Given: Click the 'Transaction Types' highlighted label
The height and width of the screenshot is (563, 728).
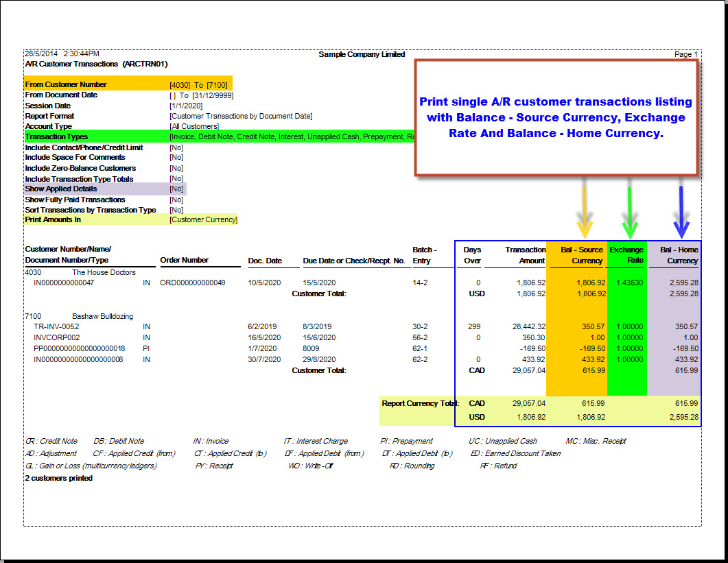Looking at the screenshot, I should (56, 136).
